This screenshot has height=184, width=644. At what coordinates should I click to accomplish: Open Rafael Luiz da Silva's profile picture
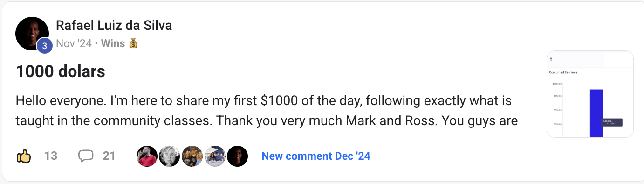pyautogui.click(x=32, y=34)
